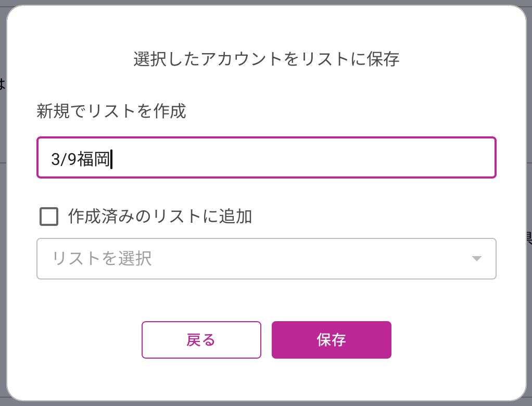Select the empty checkbox square
532x406 pixels.
[x=49, y=217]
